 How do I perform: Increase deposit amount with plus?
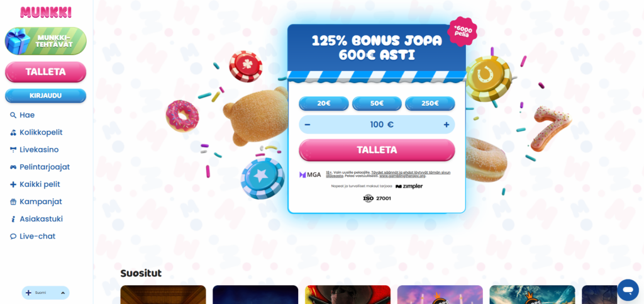[447, 125]
